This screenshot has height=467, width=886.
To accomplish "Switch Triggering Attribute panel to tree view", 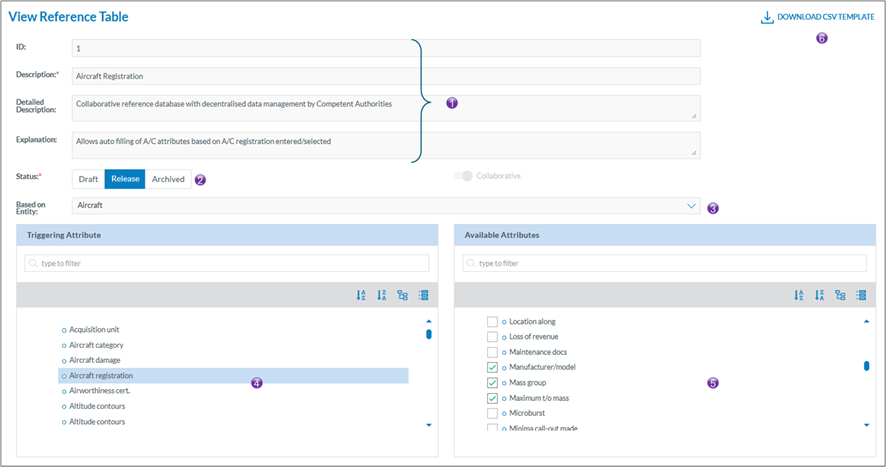I will point(402,295).
